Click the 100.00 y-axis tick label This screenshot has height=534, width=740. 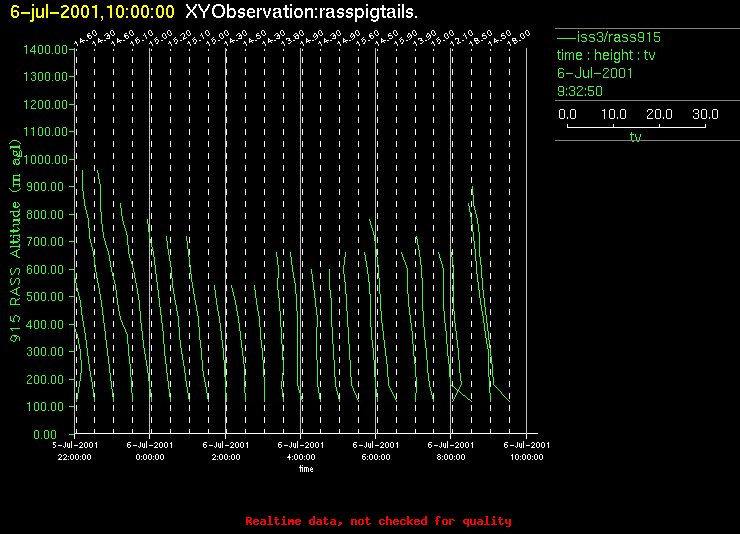(47, 407)
